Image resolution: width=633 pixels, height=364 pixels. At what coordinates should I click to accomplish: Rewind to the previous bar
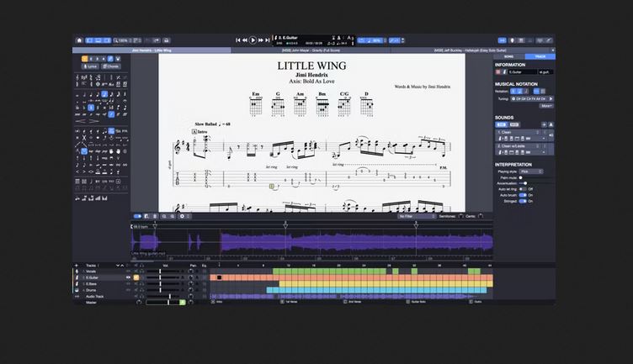245,40
